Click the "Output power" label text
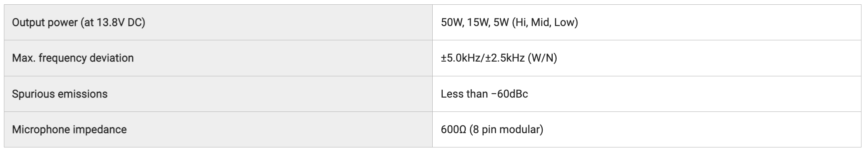The width and height of the screenshot is (868, 157). tap(45, 23)
